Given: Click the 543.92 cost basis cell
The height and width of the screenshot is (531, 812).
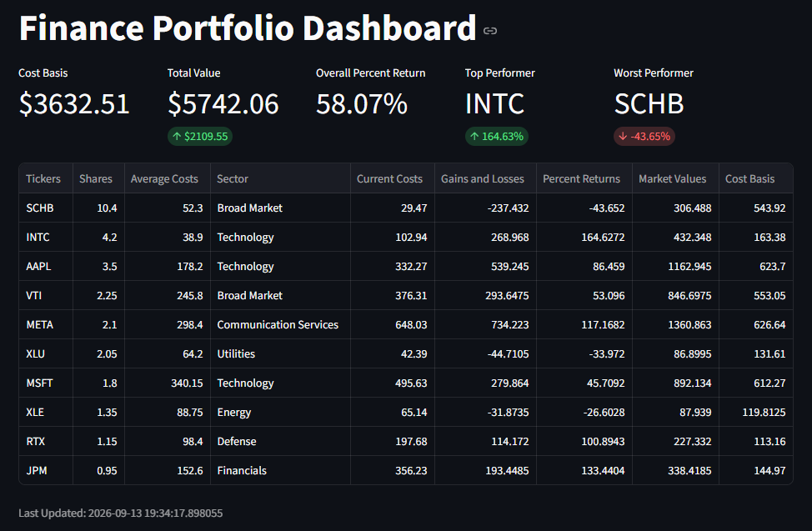Looking at the screenshot, I should (755, 208).
